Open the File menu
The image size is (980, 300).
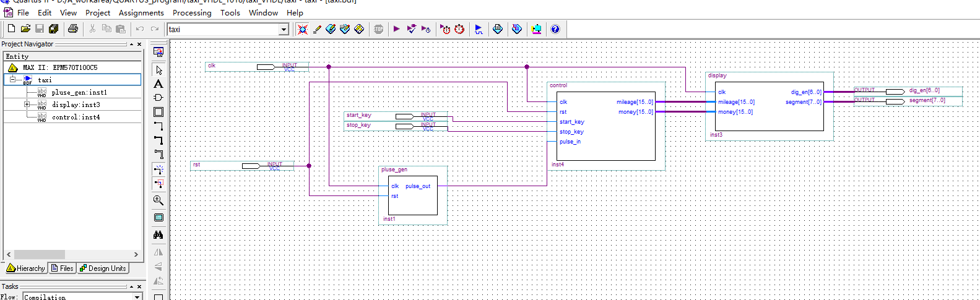23,12
